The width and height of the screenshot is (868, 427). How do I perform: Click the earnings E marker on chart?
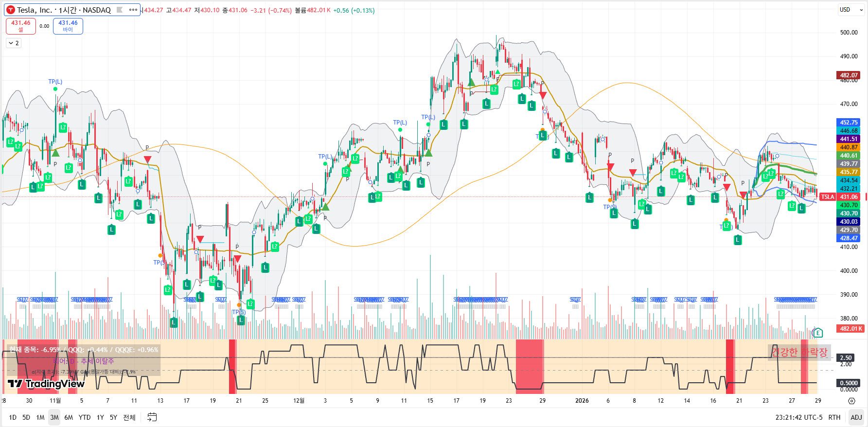point(818,333)
